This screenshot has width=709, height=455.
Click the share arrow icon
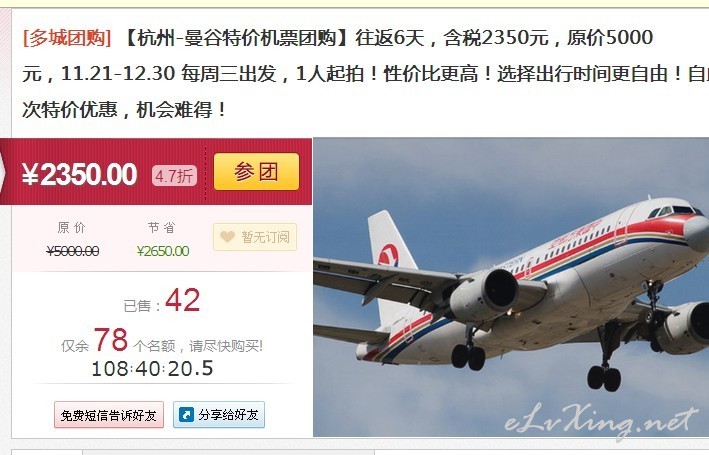click(x=186, y=414)
